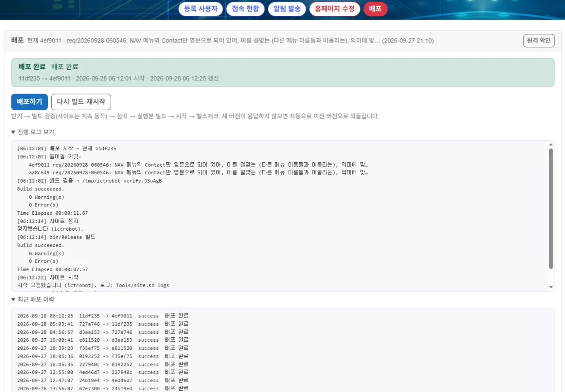Open the 등록 사용자 page
This screenshot has height=392, width=565.
tap(201, 9)
